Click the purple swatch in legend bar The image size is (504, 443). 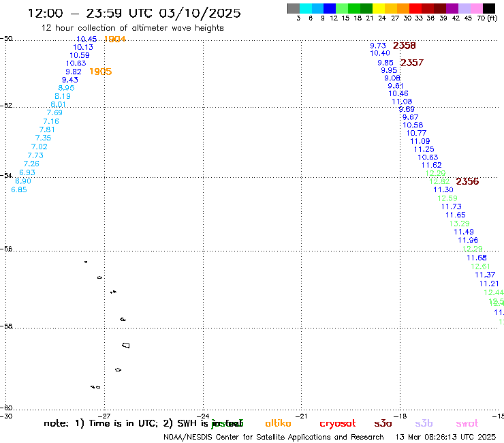coord(452,8)
